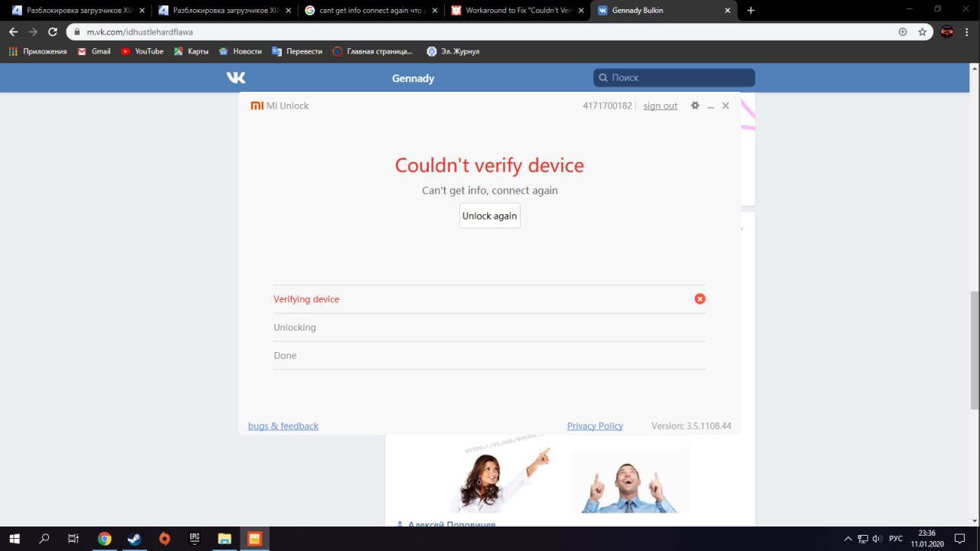The height and width of the screenshot is (551, 980).
Task: Show hidden system tray icons
Action: tap(848, 539)
